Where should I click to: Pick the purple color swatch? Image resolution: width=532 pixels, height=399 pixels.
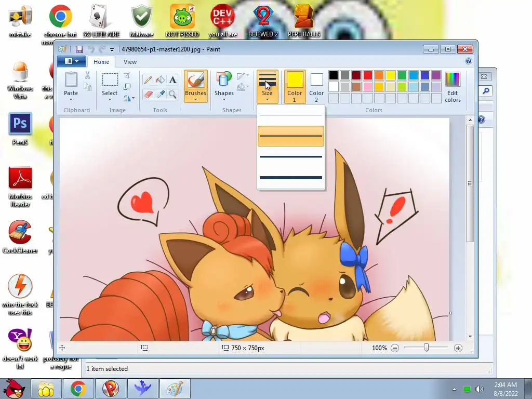tap(436, 75)
